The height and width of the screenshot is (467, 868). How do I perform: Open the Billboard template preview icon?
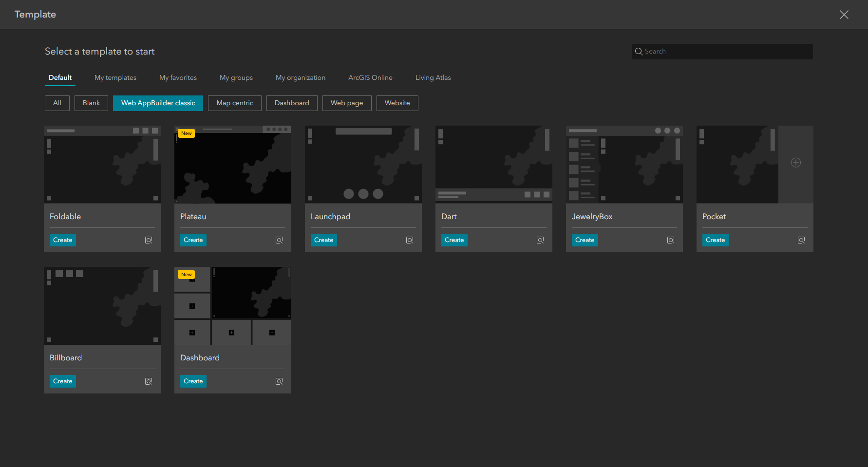(149, 381)
